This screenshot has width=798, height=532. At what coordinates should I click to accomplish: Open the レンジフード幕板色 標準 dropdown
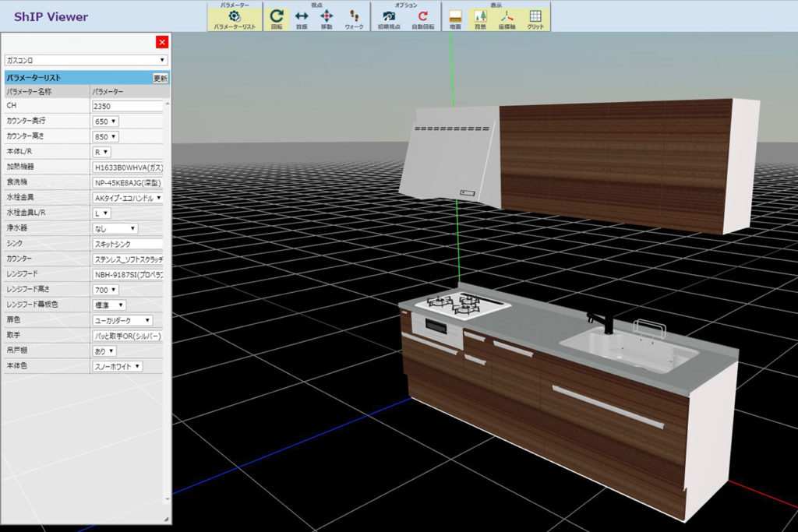click(109, 305)
